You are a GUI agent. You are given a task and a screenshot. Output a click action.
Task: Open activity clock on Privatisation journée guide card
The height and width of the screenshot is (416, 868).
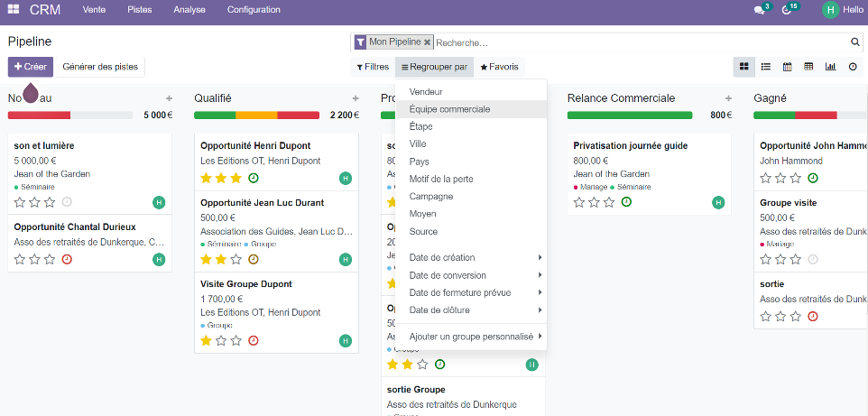tap(626, 202)
